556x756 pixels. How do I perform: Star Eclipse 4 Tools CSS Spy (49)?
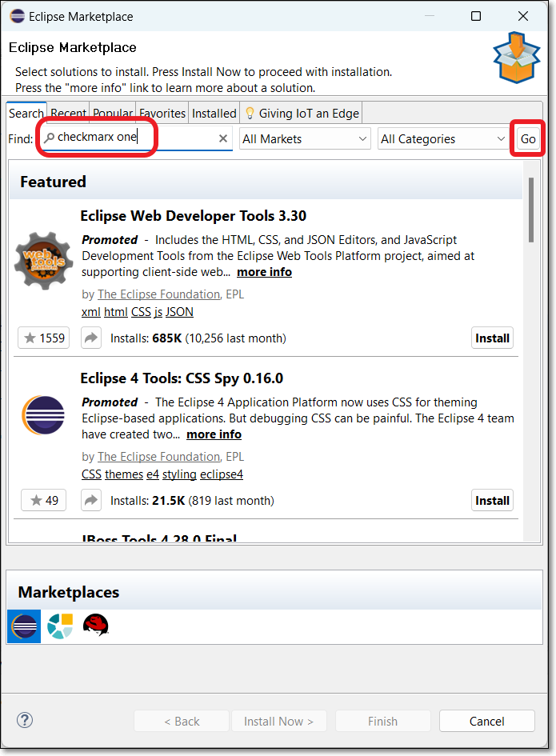click(44, 501)
